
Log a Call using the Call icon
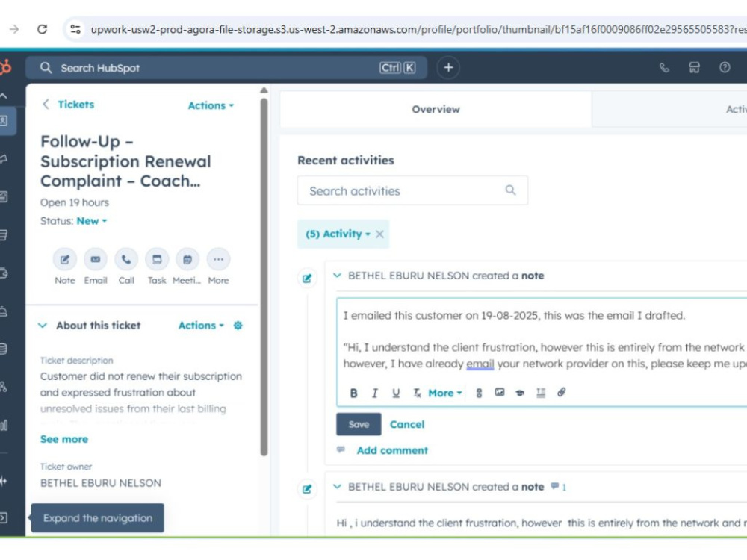click(x=126, y=260)
